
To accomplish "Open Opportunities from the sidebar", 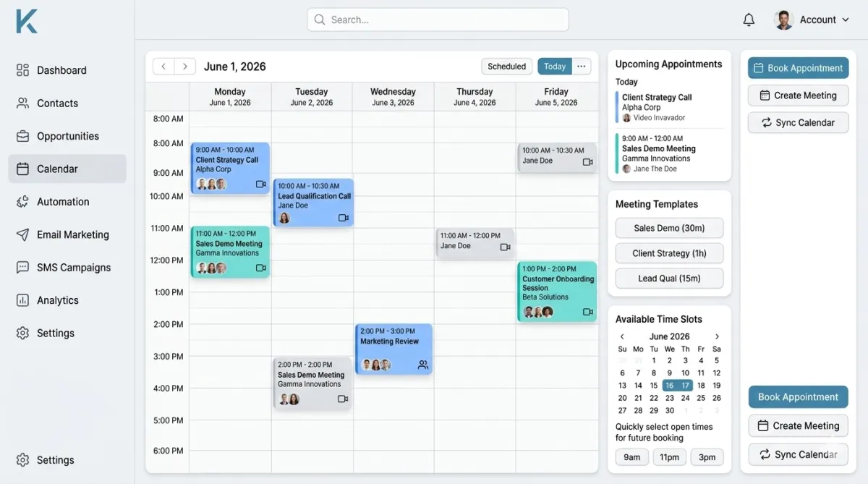I will 67,136.
